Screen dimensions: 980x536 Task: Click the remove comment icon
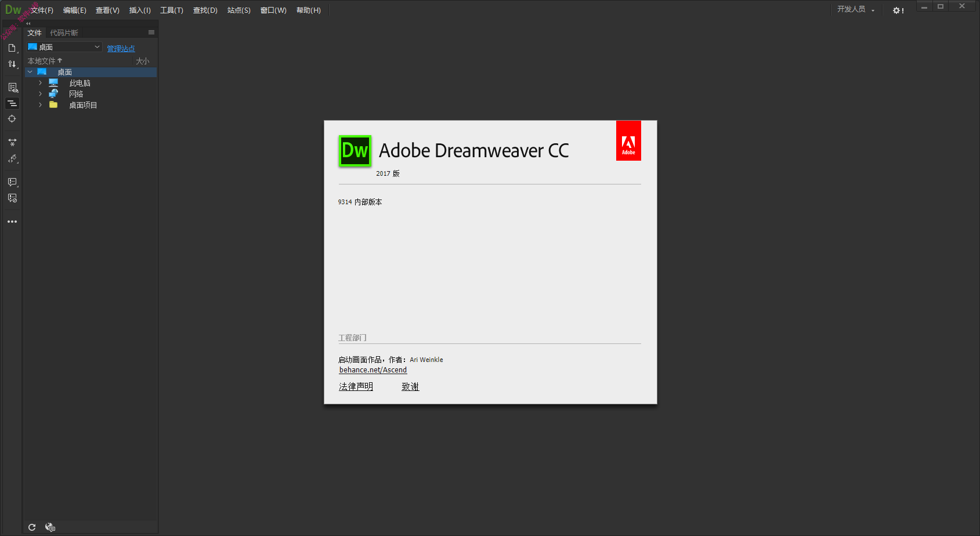pos(12,198)
